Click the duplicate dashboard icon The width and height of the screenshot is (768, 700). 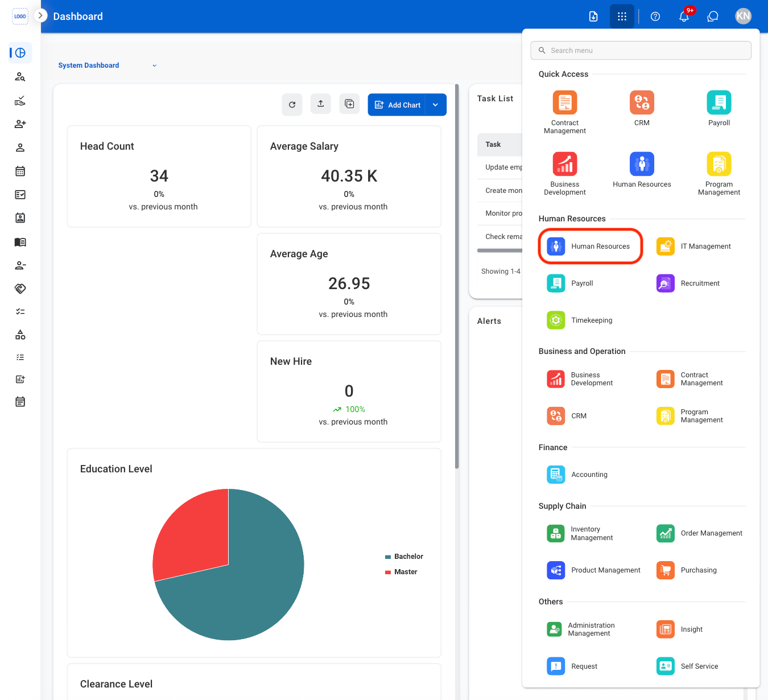(349, 104)
